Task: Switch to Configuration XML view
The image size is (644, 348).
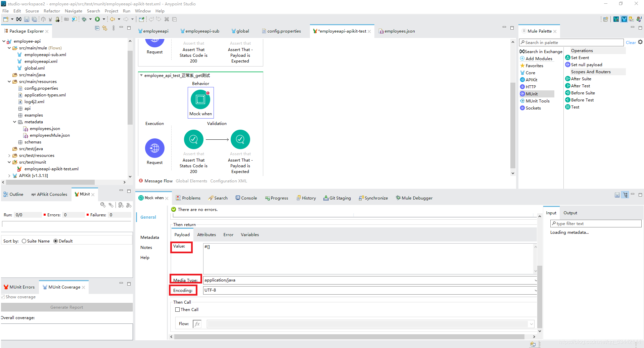Action: point(229,181)
